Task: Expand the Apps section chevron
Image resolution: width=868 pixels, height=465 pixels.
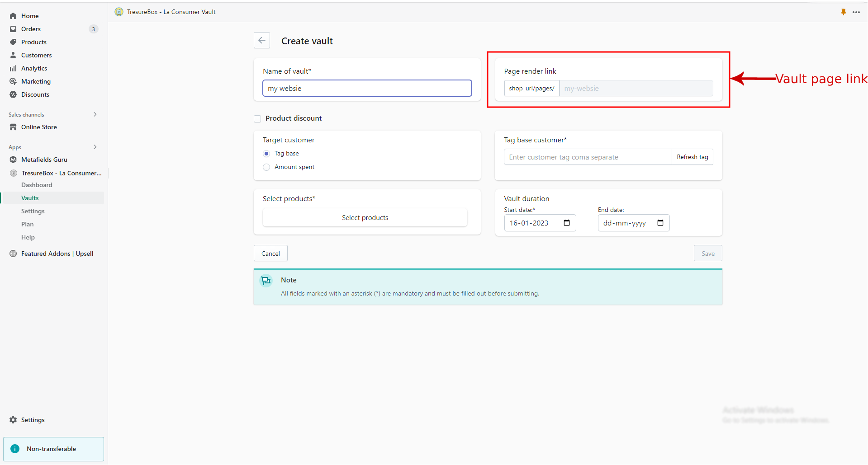Action: 95,147
